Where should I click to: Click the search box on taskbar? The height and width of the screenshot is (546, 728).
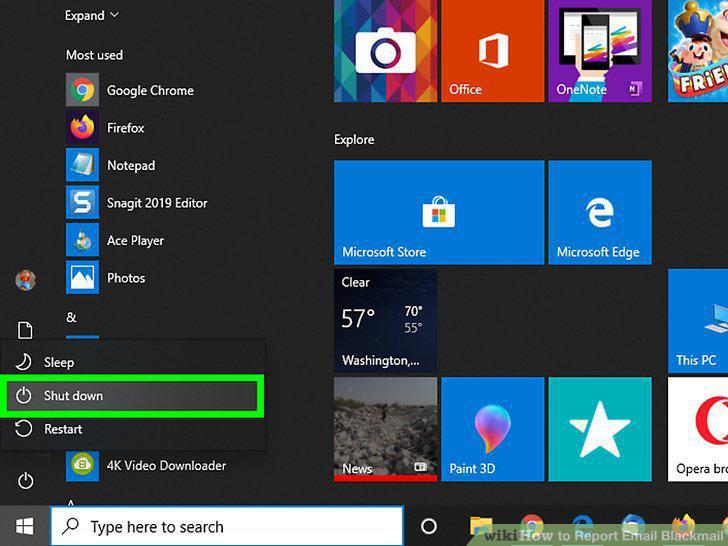coord(227,526)
